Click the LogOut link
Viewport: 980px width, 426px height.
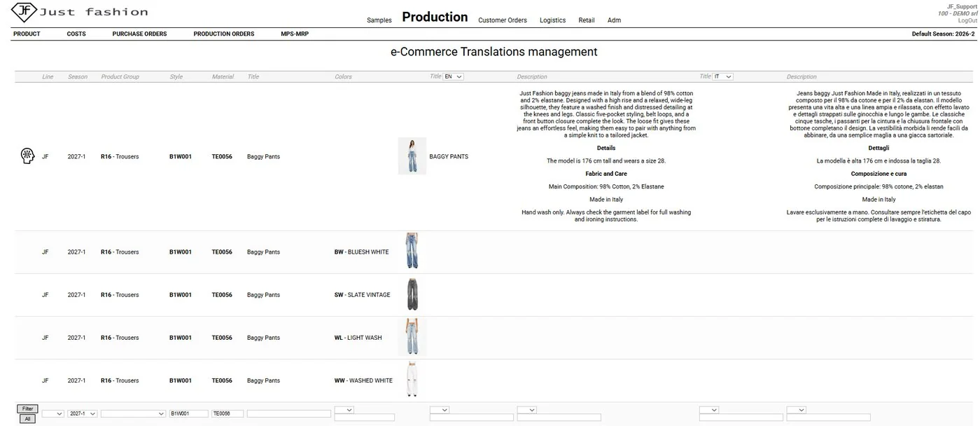(967, 21)
